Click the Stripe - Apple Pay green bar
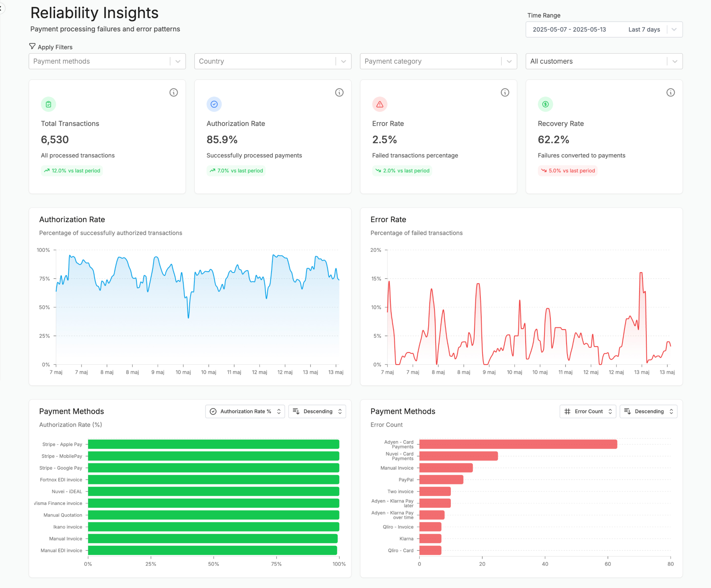 213,444
